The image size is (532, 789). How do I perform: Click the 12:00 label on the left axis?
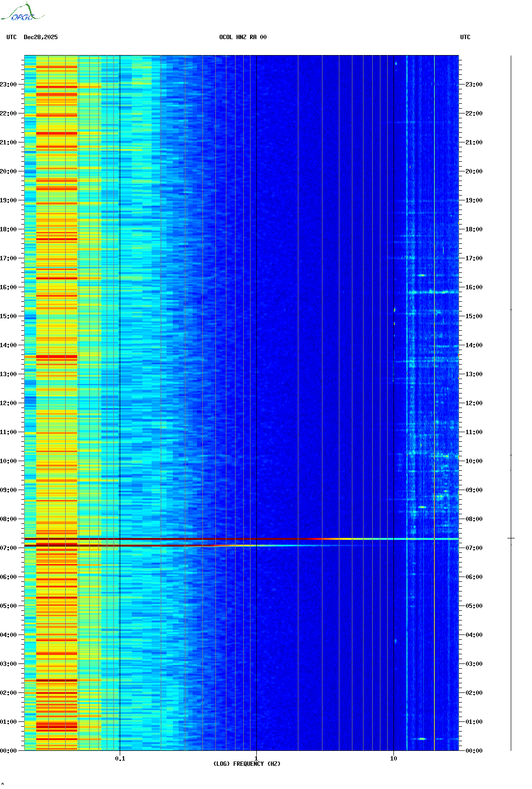(9, 403)
